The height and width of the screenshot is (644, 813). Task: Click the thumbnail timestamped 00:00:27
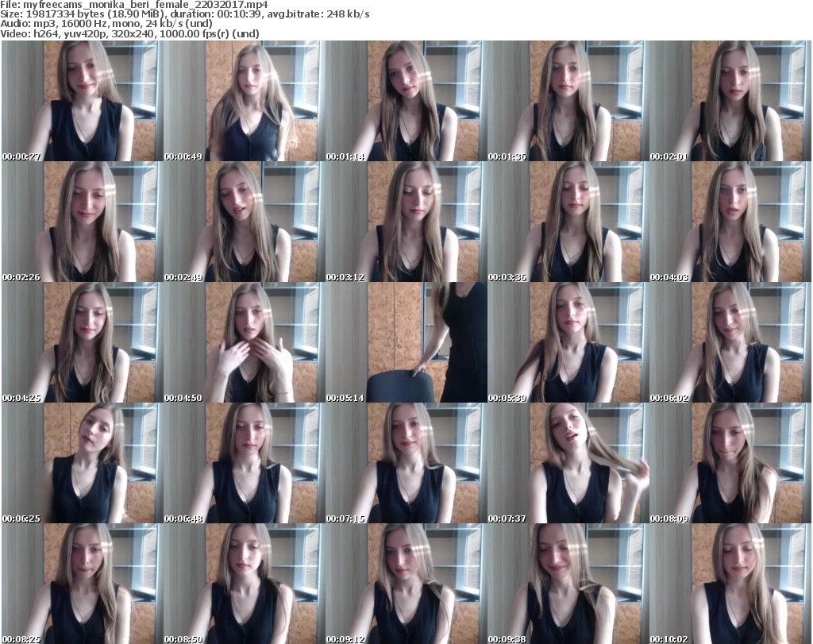(82, 101)
